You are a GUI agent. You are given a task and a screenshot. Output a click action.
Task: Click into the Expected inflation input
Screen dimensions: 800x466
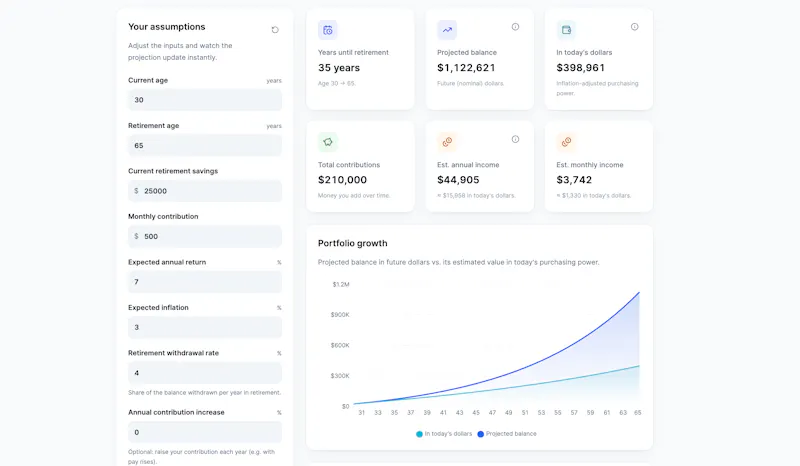click(x=205, y=327)
